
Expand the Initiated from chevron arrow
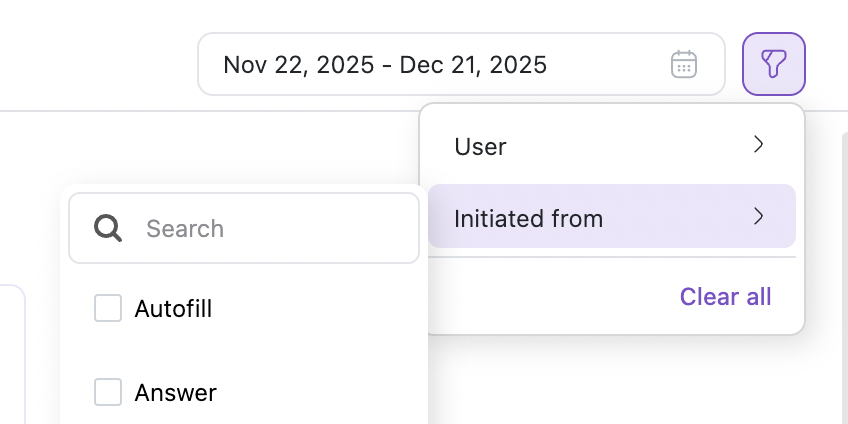[758, 216]
